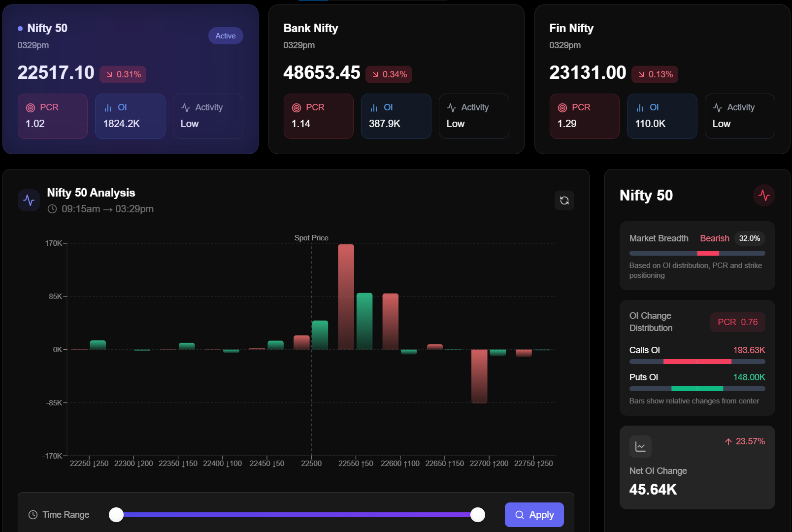Click the 32.0% market breadth badge

(750, 238)
